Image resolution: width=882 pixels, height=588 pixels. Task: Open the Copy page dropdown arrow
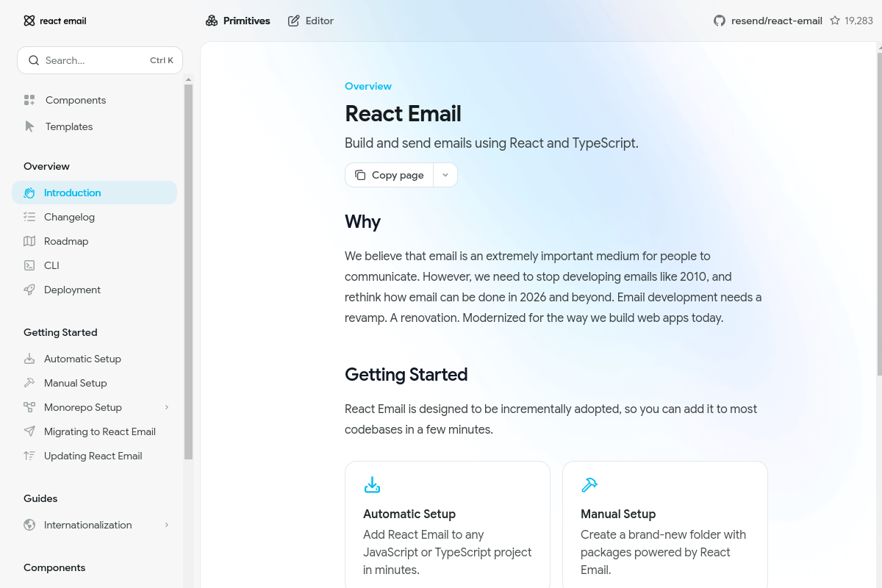click(445, 175)
